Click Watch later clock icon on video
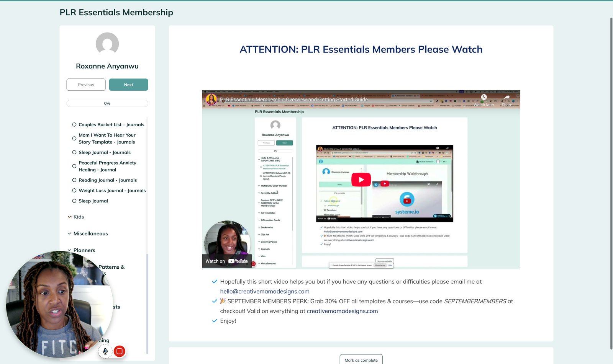613x364 pixels. pyautogui.click(x=484, y=97)
